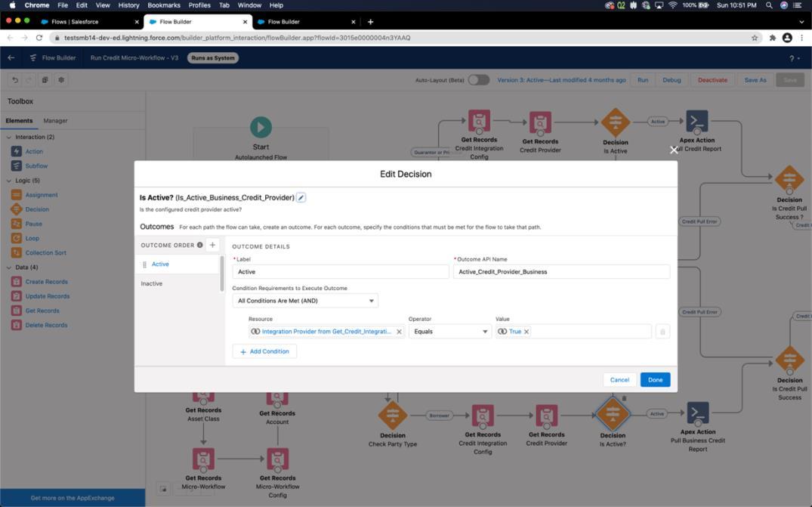Click the Value field containing True
Viewport: 812px width, 507px height.
click(x=573, y=332)
